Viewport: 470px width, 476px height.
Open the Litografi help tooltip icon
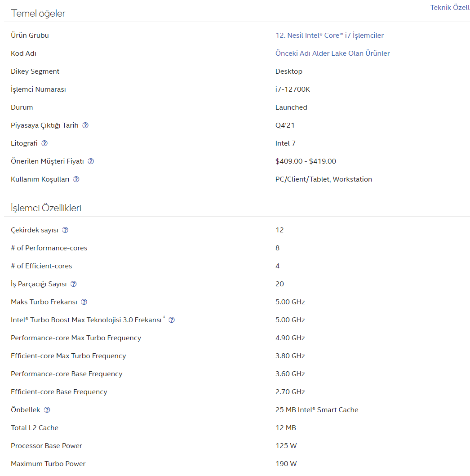44,143
